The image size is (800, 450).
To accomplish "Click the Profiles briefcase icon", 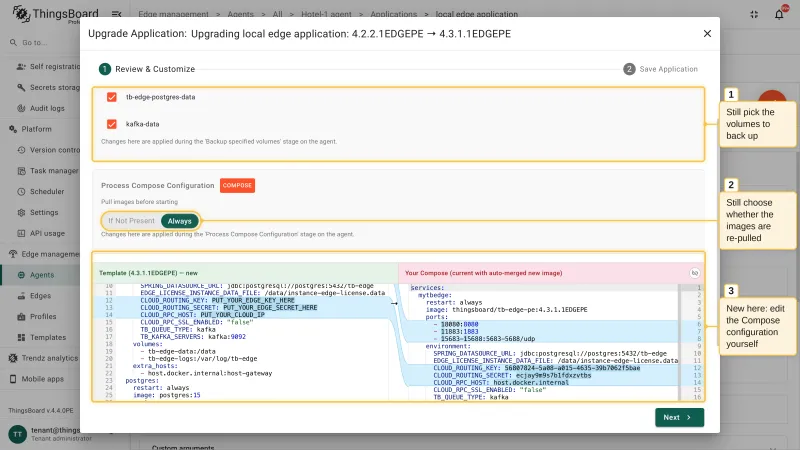I will tap(21, 317).
